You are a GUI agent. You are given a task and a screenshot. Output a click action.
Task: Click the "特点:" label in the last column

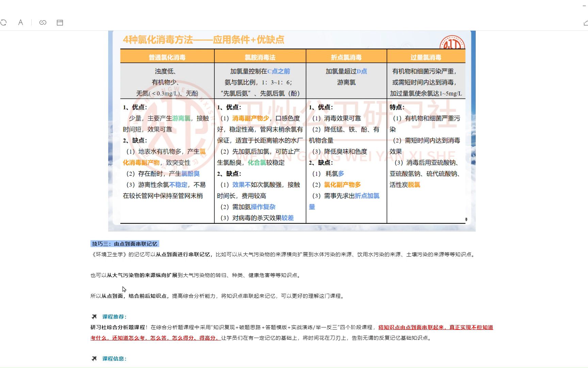point(397,107)
